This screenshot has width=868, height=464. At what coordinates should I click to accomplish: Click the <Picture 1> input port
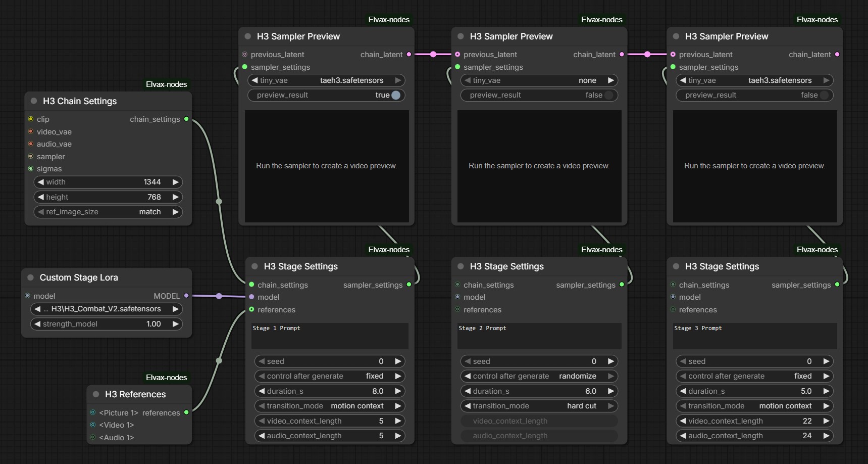point(93,412)
